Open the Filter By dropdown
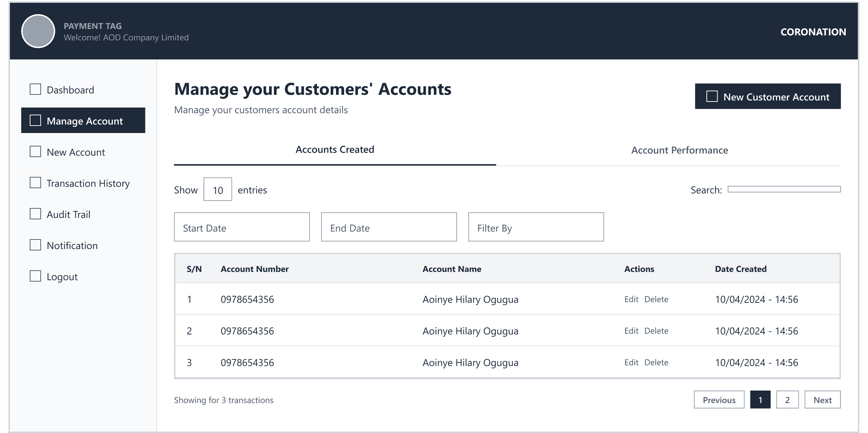The image size is (868, 433). pos(536,227)
